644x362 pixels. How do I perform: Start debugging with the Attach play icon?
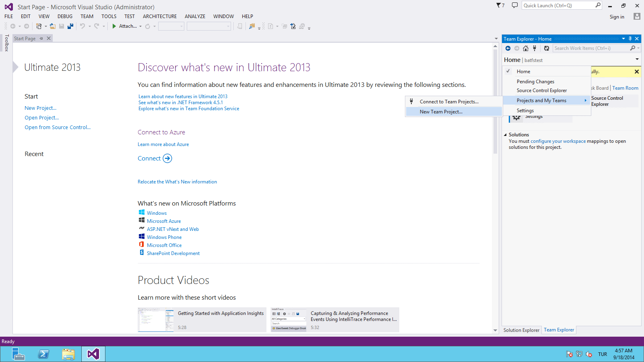coord(115,26)
